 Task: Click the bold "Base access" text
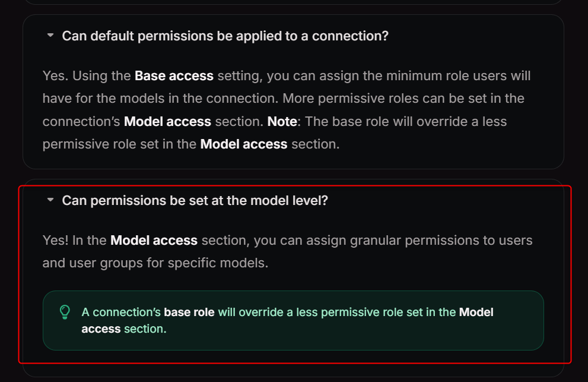[174, 76]
